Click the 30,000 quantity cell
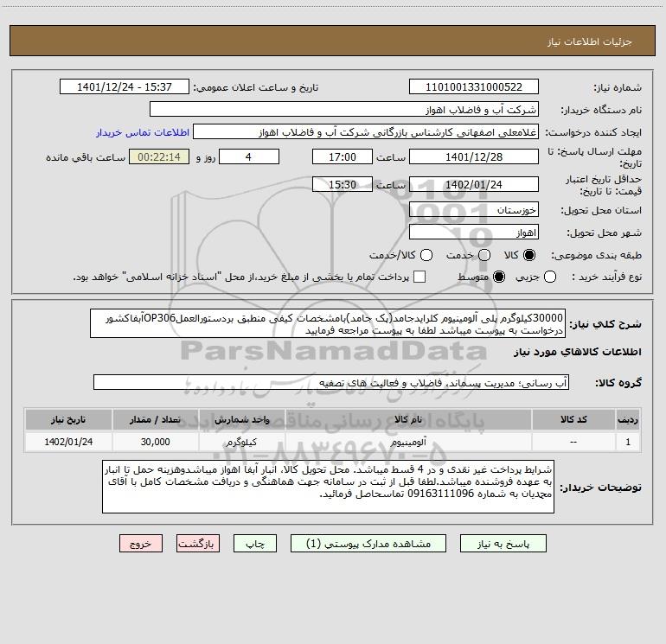This screenshot has width=666, height=644. click(x=155, y=442)
